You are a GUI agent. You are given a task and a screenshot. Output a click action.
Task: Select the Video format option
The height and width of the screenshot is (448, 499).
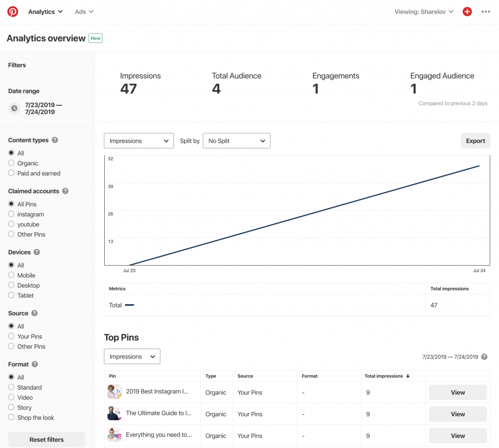coord(10,397)
